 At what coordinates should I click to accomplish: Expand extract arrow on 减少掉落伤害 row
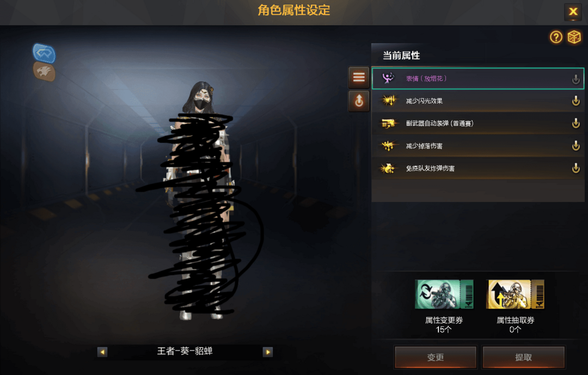click(x=575, y=146)
